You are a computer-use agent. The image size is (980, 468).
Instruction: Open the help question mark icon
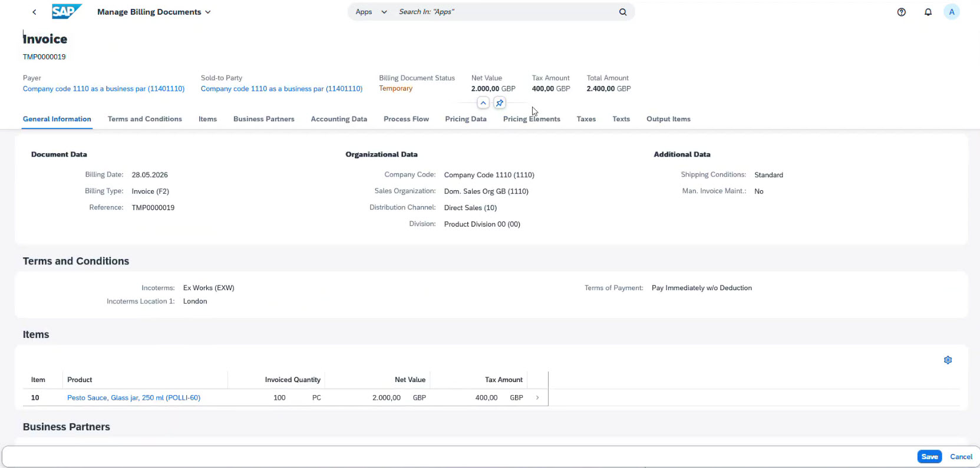click(902, 12)
